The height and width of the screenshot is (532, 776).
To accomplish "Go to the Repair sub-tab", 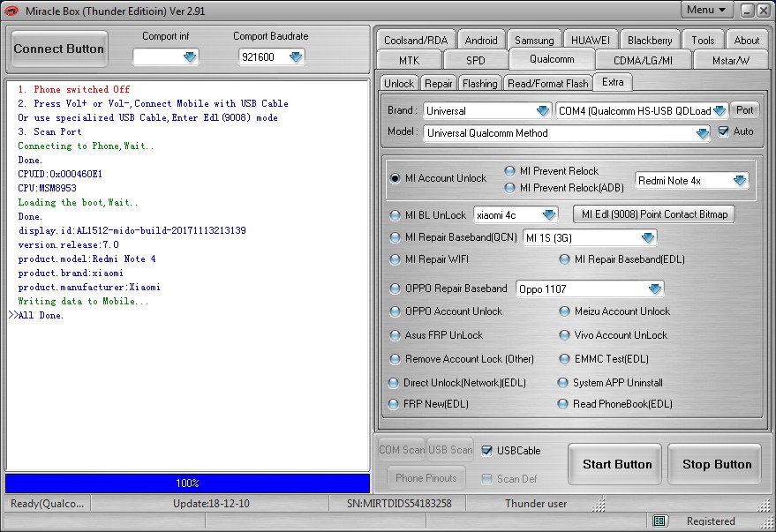I will click(x=439, y=84).
